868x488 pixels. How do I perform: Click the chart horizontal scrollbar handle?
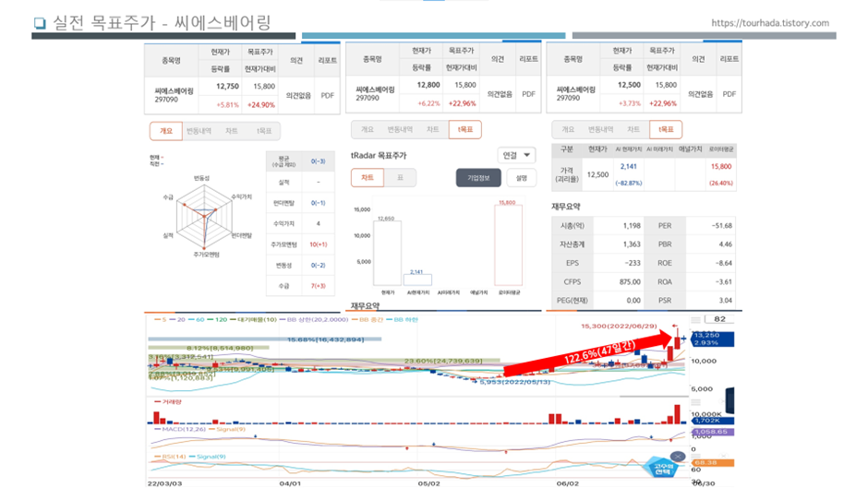tap(653, 396)
